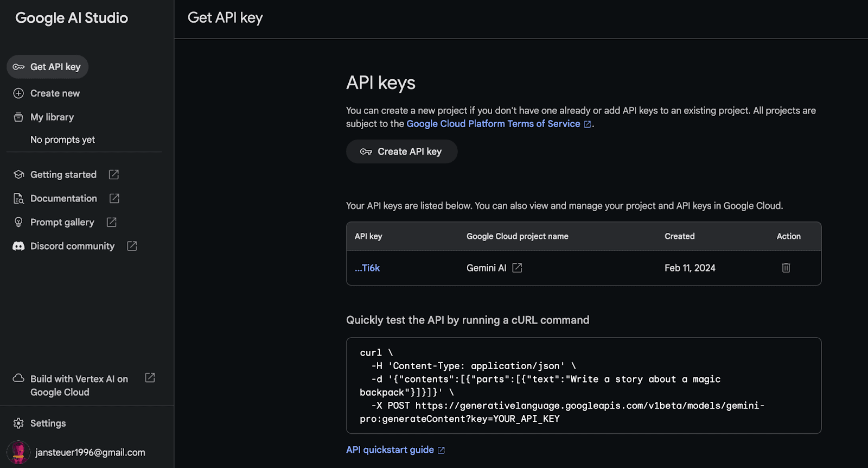Click the API key column header
868x468 pixels.
pos(368,236)
